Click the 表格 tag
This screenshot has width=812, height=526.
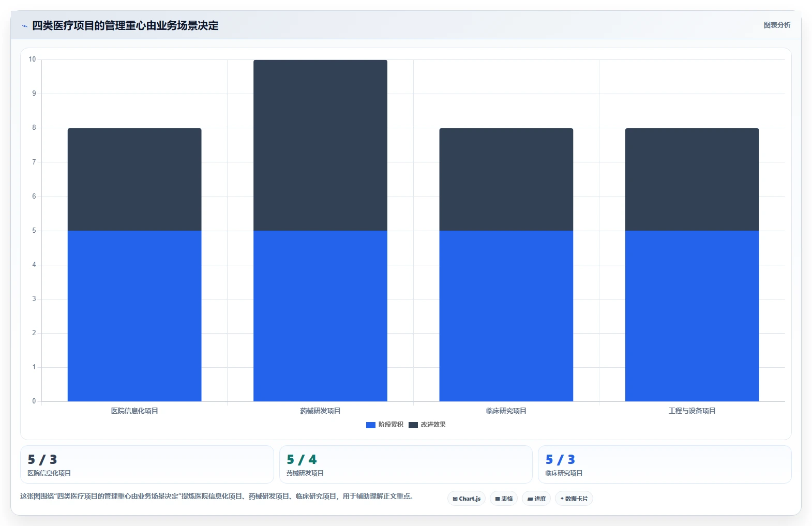(x=504, y=499)
